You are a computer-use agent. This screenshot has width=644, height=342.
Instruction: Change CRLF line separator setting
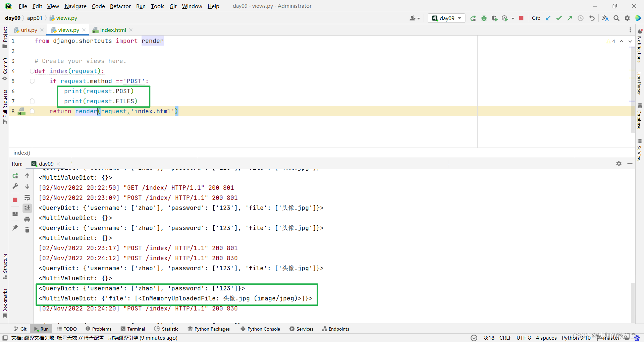point(505,338)
